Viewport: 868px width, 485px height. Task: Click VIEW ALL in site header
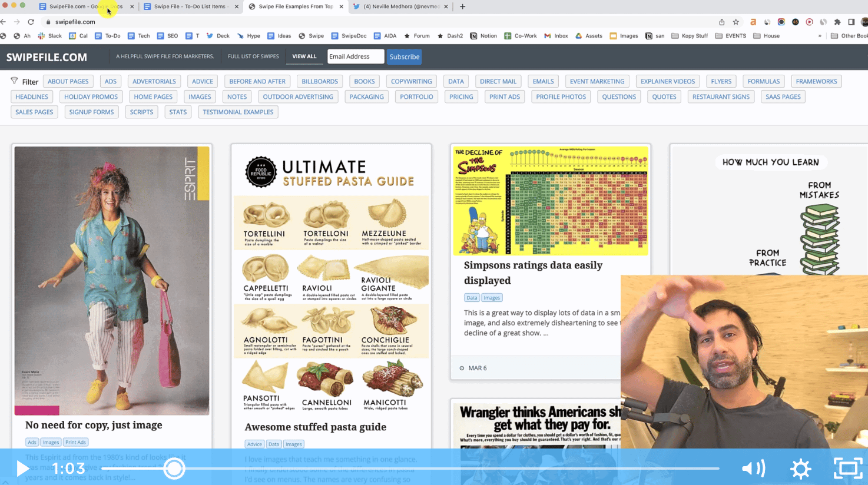tap(304, 57)
